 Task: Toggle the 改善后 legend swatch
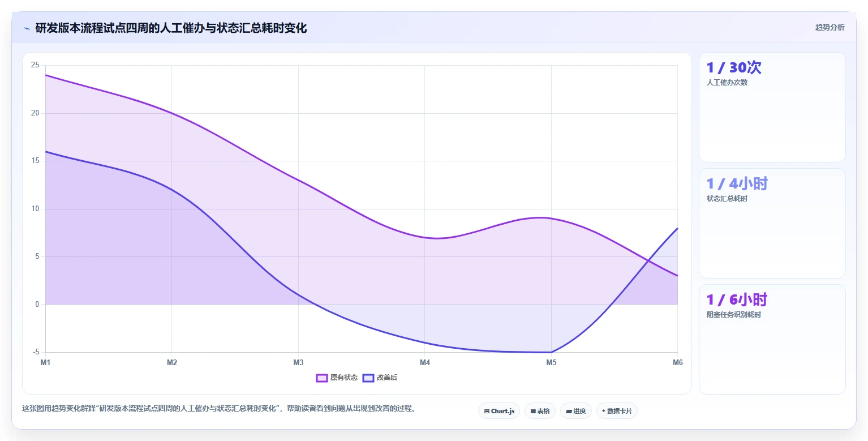point(368,378)
